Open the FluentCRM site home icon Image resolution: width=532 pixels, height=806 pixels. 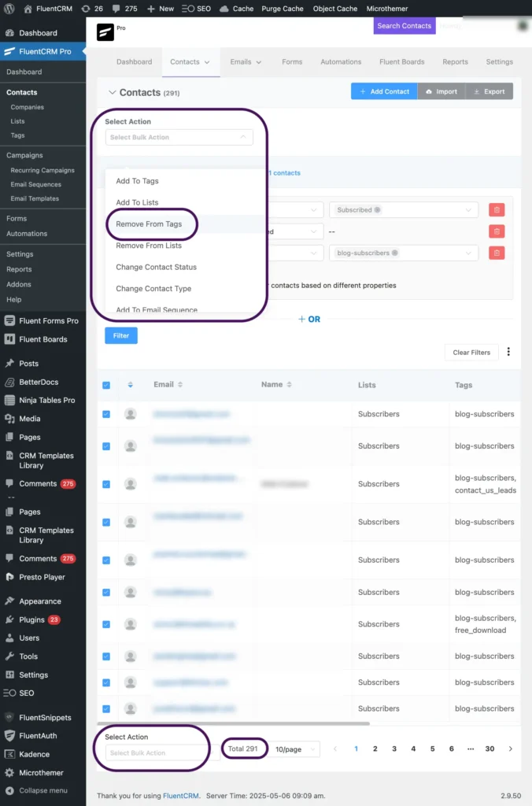click(x=28, y=9)
